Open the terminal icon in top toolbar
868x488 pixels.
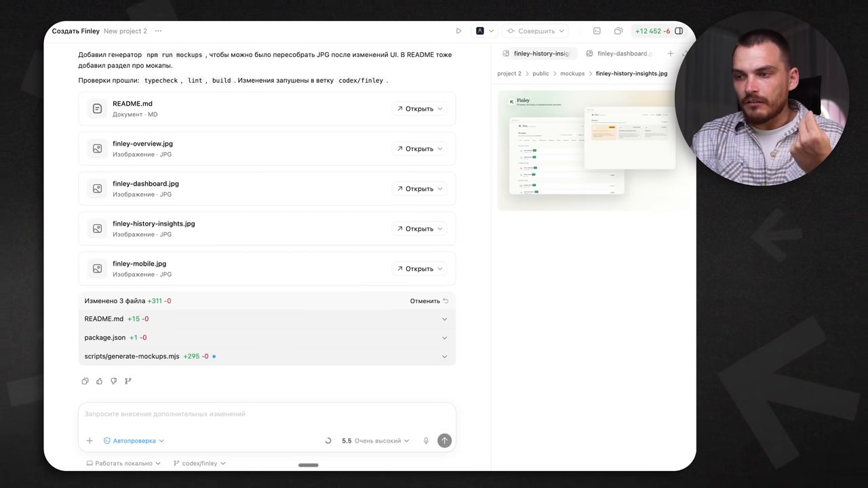[x=597, y=31]
